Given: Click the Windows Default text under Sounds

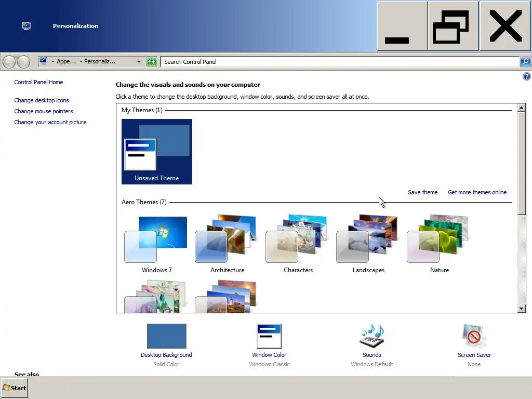Looking at the screenshot, I should (x=372, y=364).
